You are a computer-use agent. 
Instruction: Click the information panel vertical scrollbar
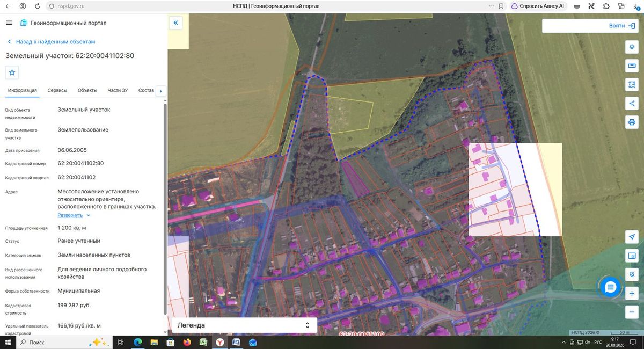point(165,209)
